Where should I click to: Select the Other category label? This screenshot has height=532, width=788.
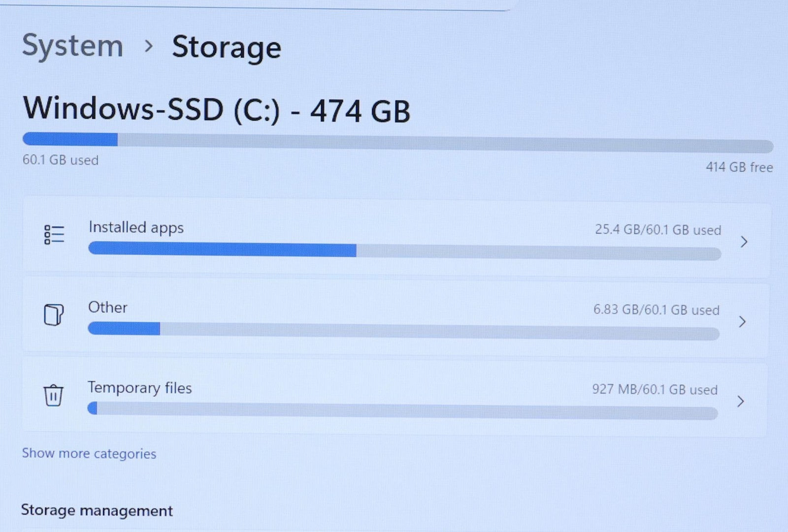tap(107, 308)
